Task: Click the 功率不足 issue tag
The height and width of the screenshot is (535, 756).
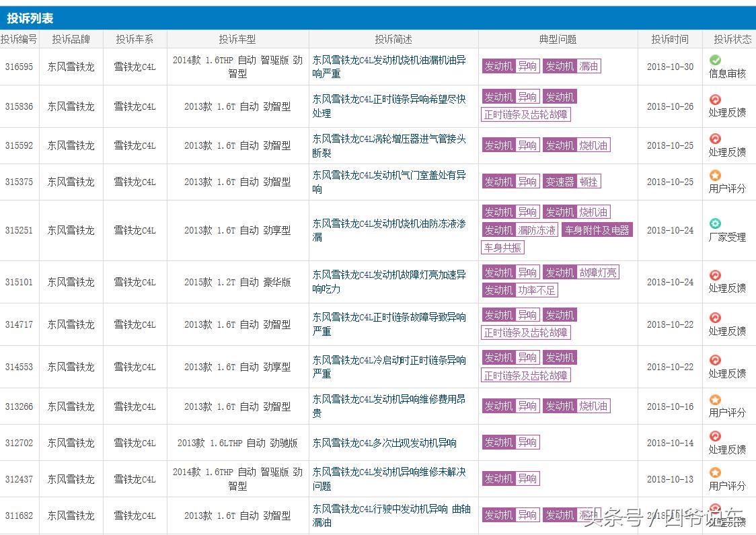Action: coord(537,291)
